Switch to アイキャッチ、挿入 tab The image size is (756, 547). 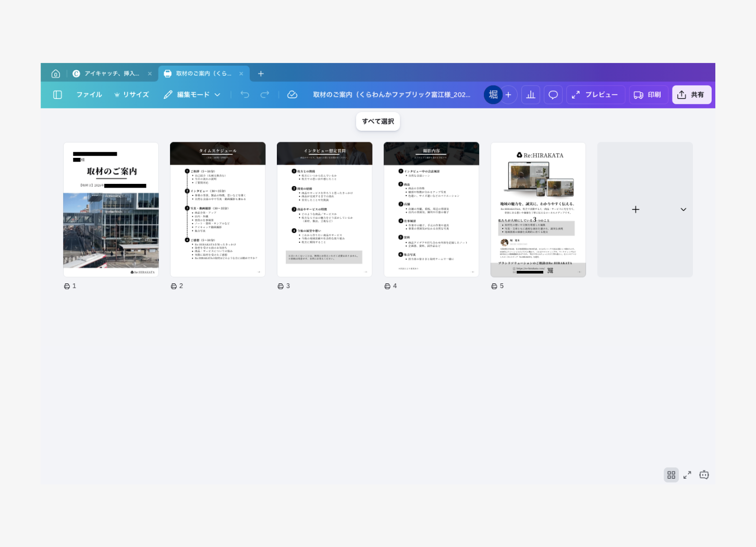click(112, 74)
